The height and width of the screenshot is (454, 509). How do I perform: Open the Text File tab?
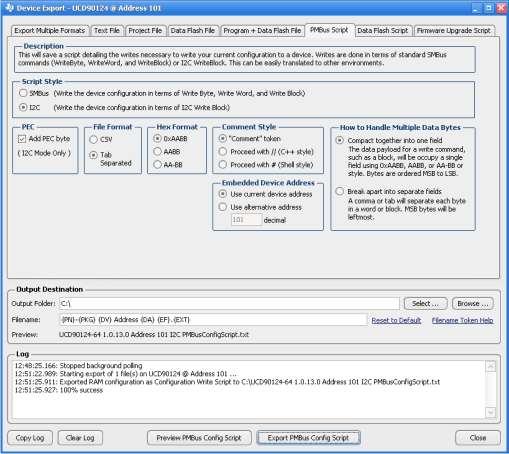tap(107, 31)
